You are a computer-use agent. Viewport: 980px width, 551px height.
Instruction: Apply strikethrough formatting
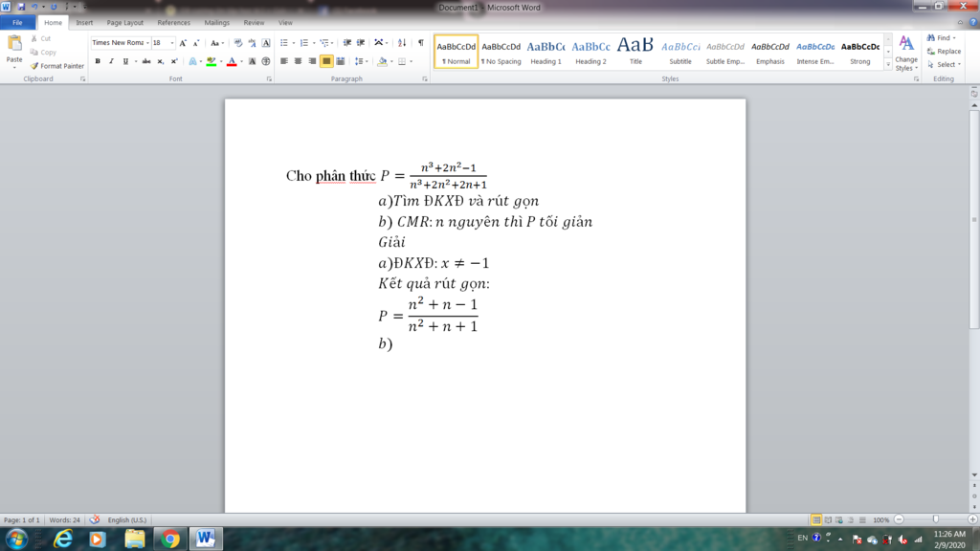click(x=146, y=61)
